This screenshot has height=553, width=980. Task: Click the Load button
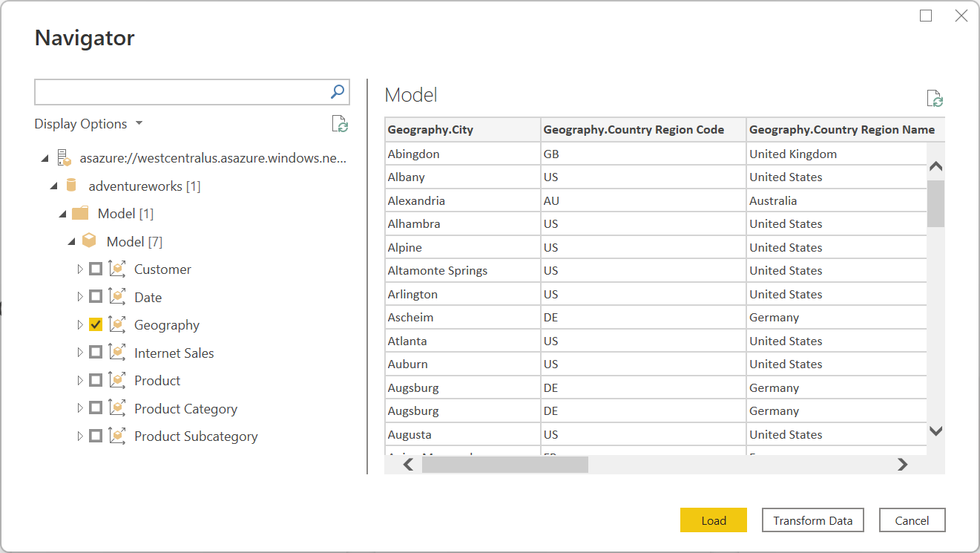tap(713, 520)
